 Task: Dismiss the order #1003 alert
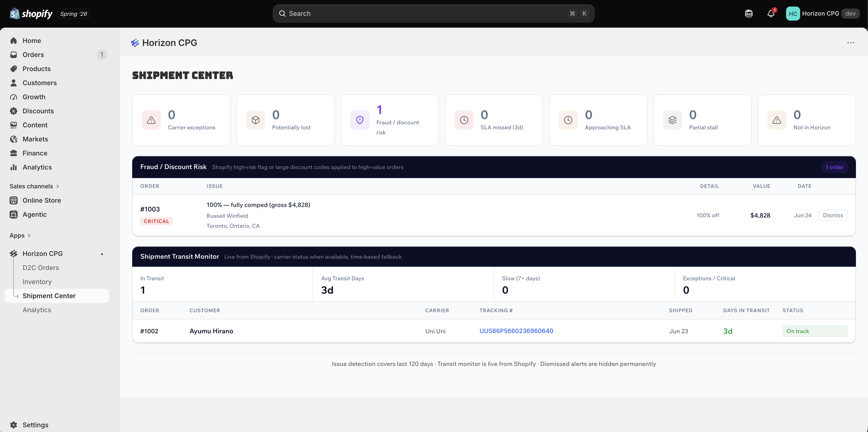(x=833, y=215)
